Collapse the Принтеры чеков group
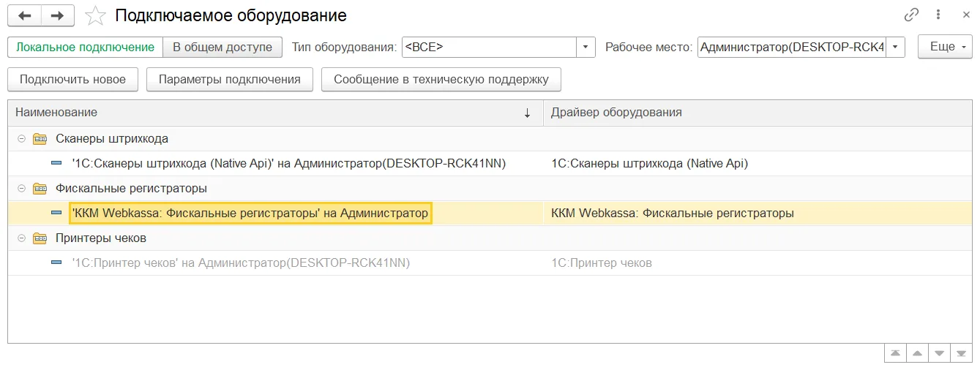The height and width of the screenshot is (370, 980). (21, 238)
